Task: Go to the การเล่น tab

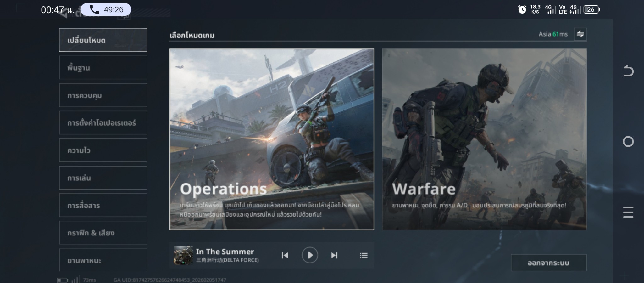Action: click(x=103, y=178)
